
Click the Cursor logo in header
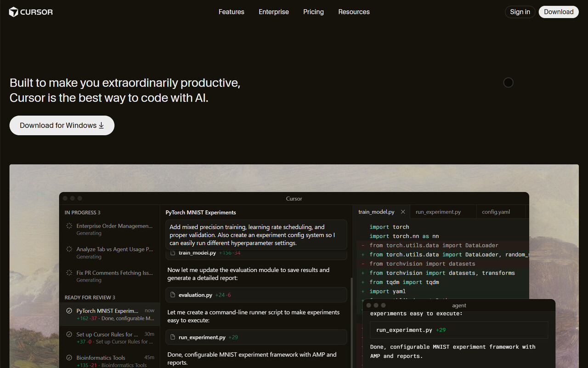[x=31, y=12]
